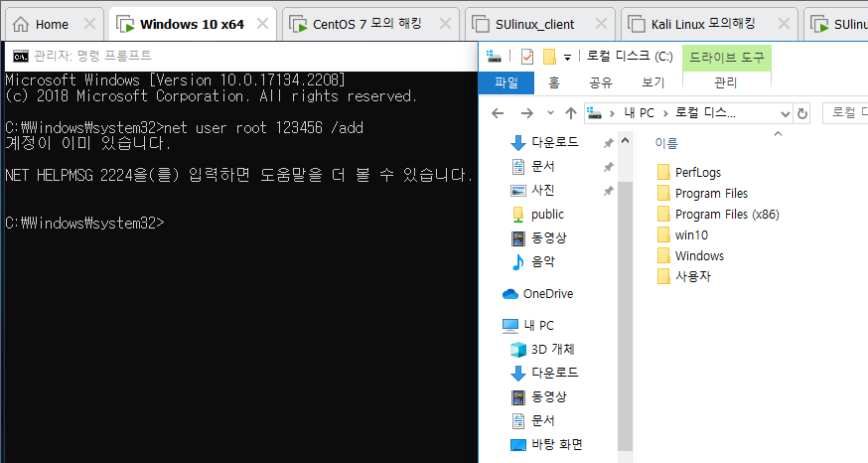Expand the address bar history dropdown
This screenshot has width=868, height=463.
(x=785, y=114)
